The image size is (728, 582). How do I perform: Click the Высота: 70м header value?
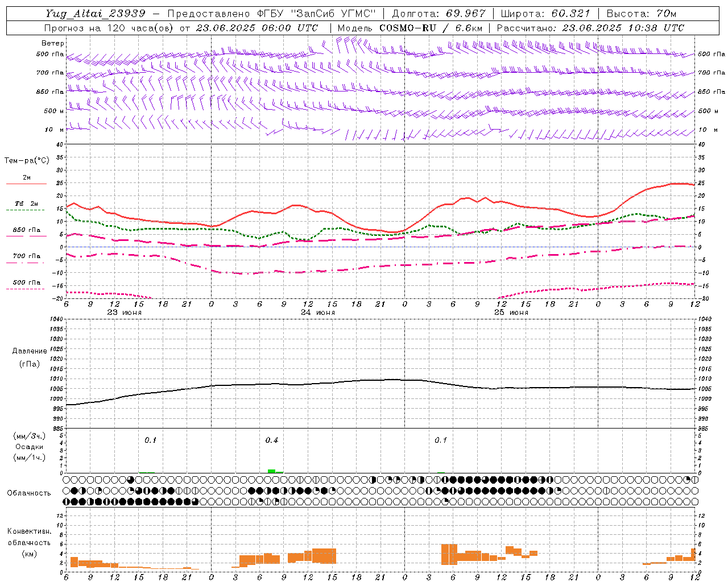(x=642, y=14)
